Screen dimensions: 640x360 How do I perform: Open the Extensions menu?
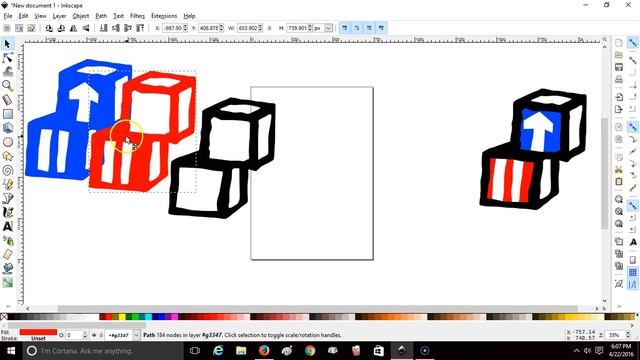164,16
